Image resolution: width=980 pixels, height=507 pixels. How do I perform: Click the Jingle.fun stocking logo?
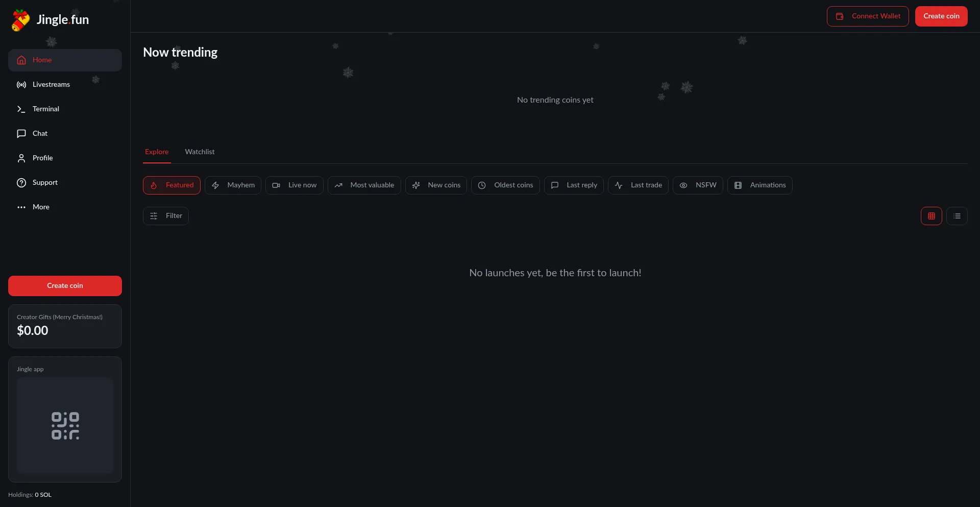tap(21, 20)
